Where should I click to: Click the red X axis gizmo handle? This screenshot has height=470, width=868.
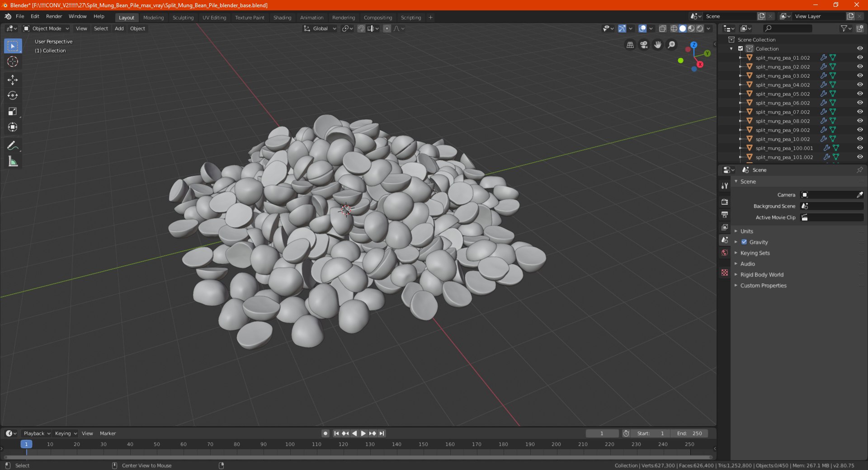point(700,64)
